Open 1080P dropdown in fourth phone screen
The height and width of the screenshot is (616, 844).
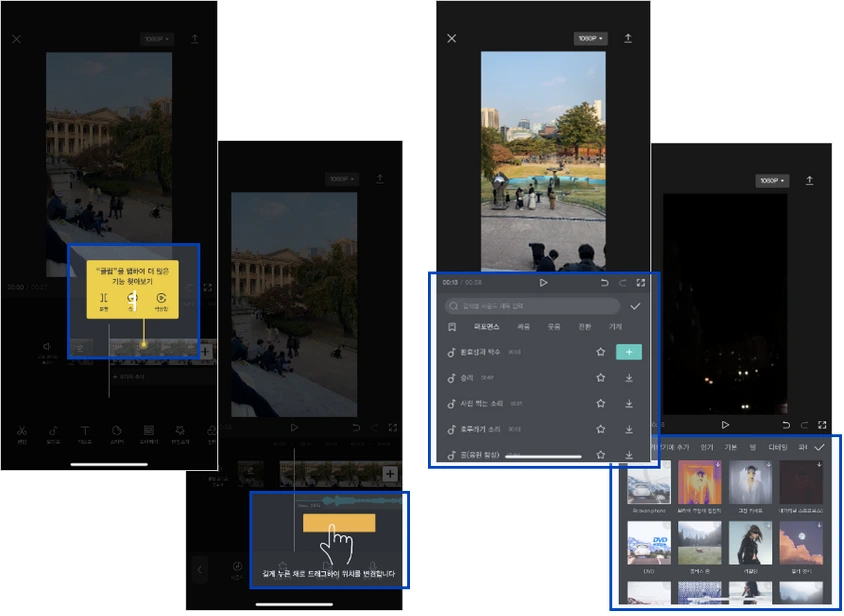pyautogui.click(x=772, y=181)
